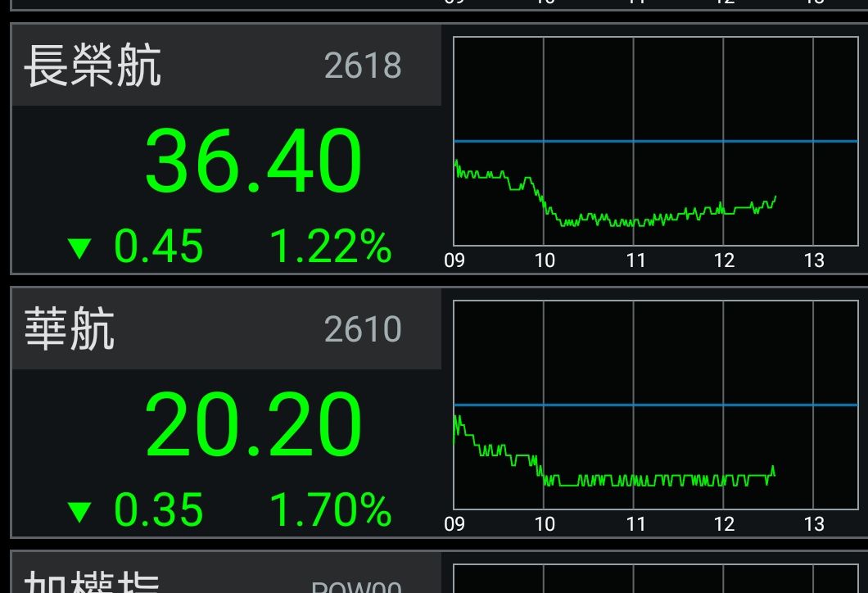The height and width of the screenshot is (593, 868).
Task: Open the 加權指 index card
Action: coord(439,572)
